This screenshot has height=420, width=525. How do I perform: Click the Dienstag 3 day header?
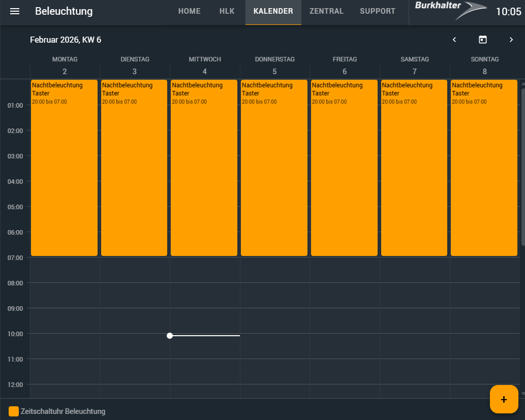135,66
